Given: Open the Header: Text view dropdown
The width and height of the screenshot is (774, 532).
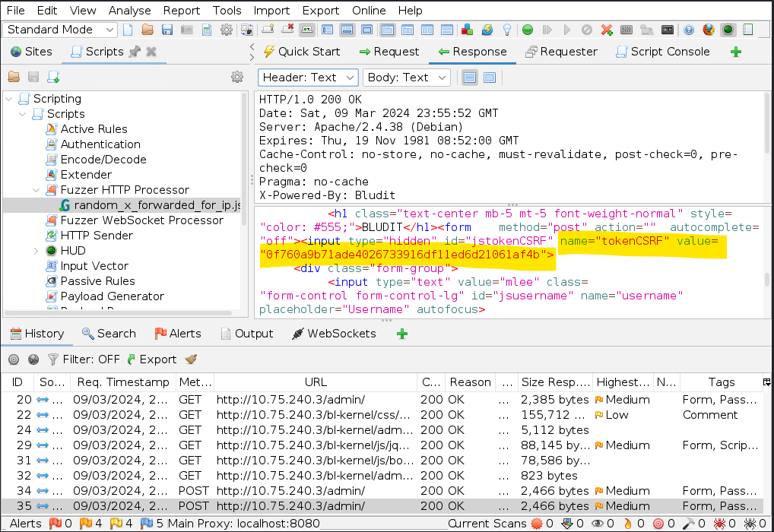Looking at the screenshot, I should point(308,78).
